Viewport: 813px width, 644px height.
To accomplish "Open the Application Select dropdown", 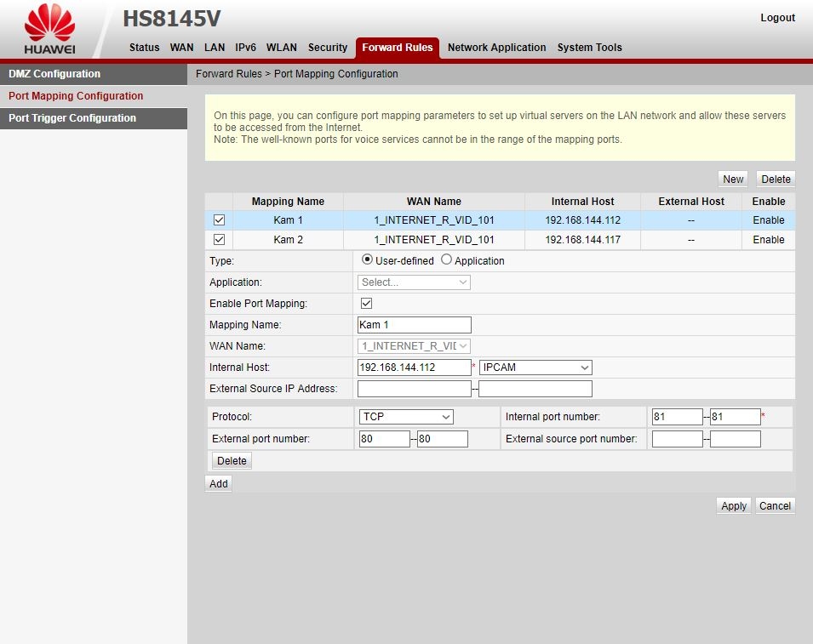I will pyautogui.click(x=414, y=282).
